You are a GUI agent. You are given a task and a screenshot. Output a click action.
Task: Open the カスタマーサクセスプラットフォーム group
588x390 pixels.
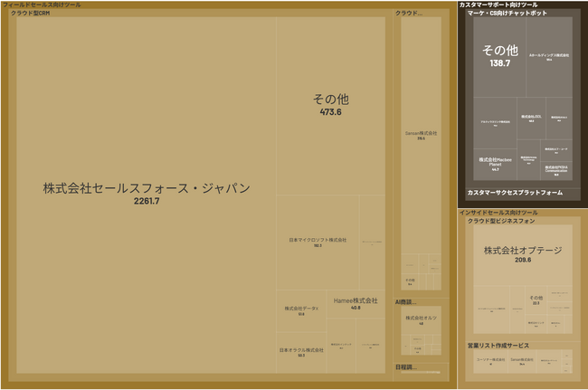515,193
